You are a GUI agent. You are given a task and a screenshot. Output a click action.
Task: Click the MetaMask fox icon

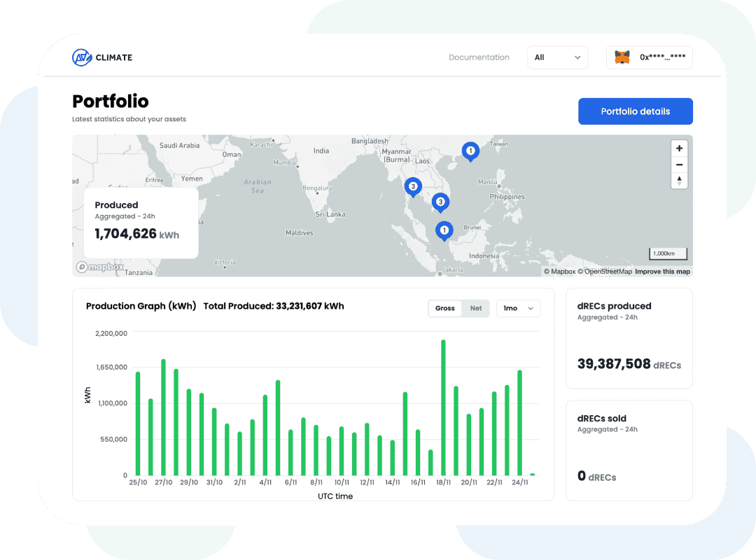coord(622,57)
